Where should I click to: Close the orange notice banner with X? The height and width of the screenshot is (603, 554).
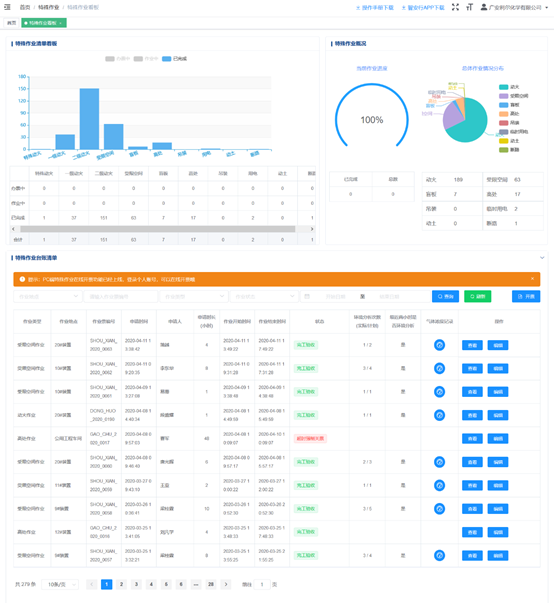(x=532, y=278)
